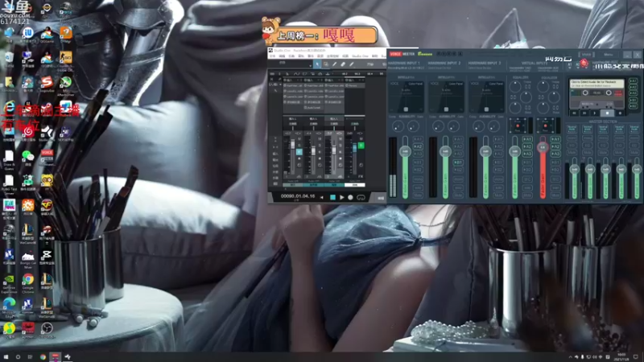Toggle A2 bus on Hardware Input 1
Screen dimensions: 644x362
[x=418, y=146]
